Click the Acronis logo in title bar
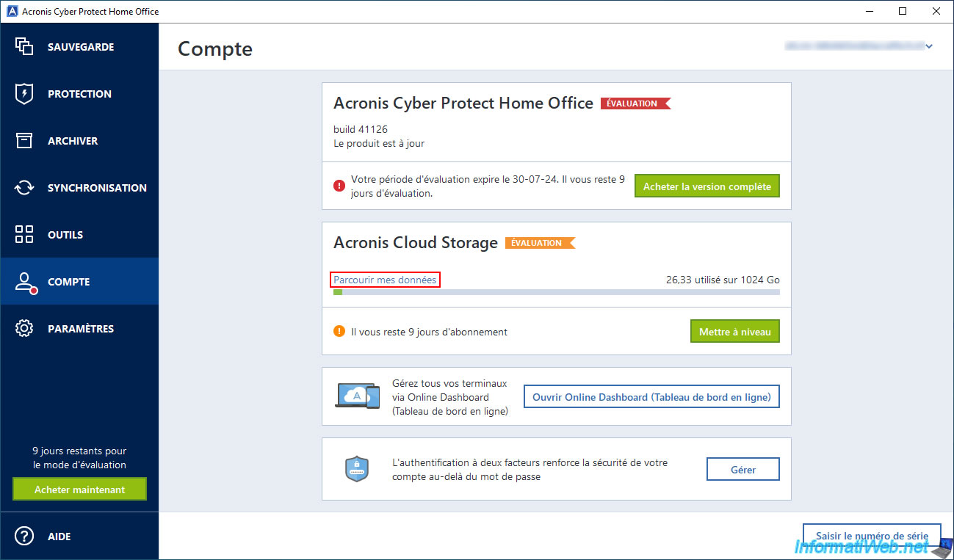Viewport: 954px width, 560px height. [12, 11]
